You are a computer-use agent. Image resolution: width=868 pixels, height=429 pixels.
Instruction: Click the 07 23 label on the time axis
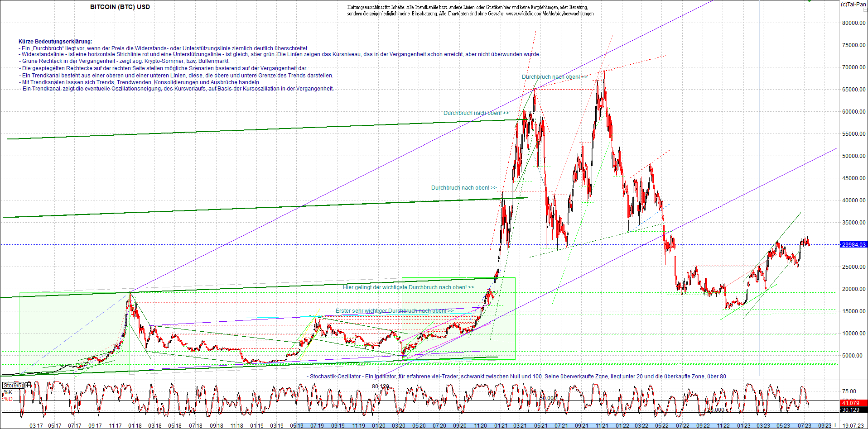(805, 425)
